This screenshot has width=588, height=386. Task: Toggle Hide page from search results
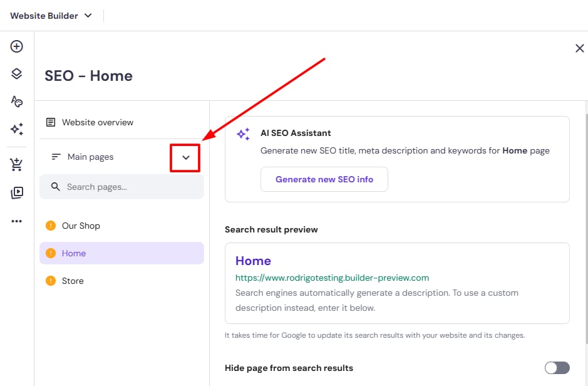[557, 368]
